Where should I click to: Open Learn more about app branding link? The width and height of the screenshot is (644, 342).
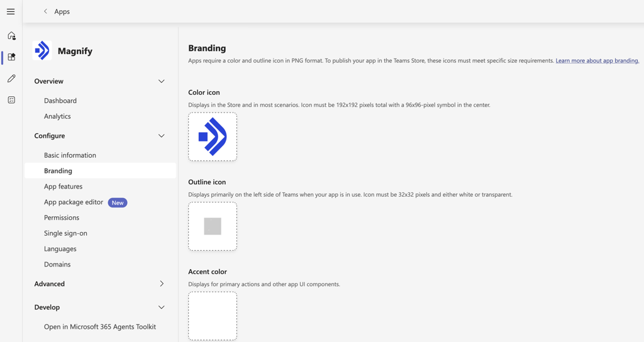point(597,61)
